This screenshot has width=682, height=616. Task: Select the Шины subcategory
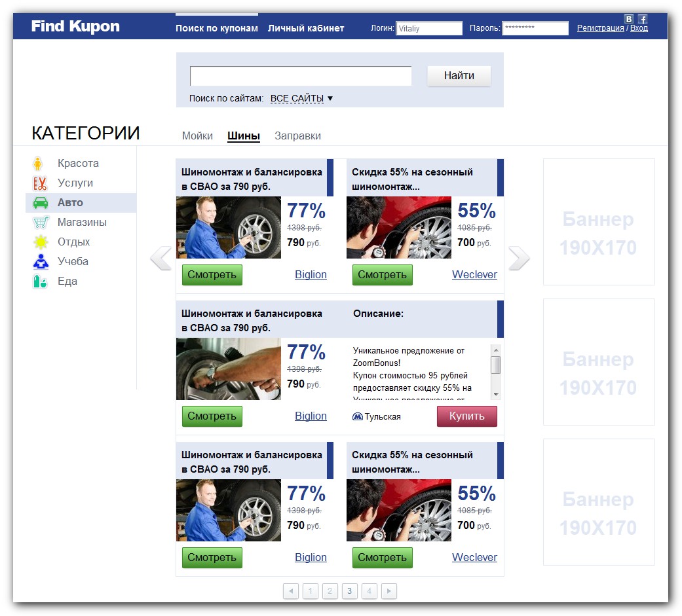pos(244,136)
